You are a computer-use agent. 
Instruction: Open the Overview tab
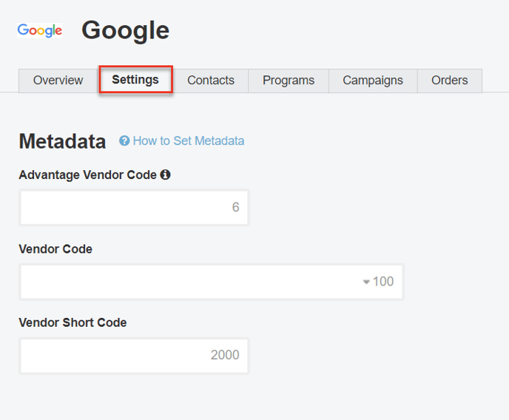point(58,81)
